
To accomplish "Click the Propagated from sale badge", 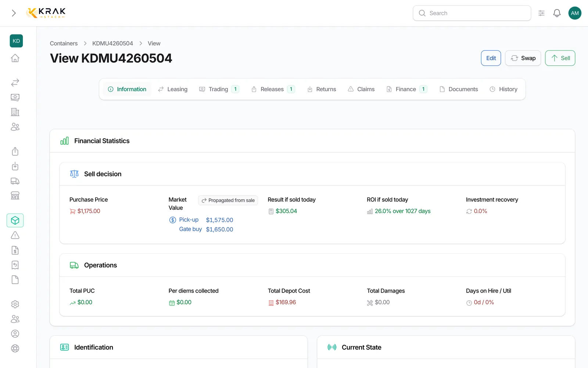I will (228, 200).
